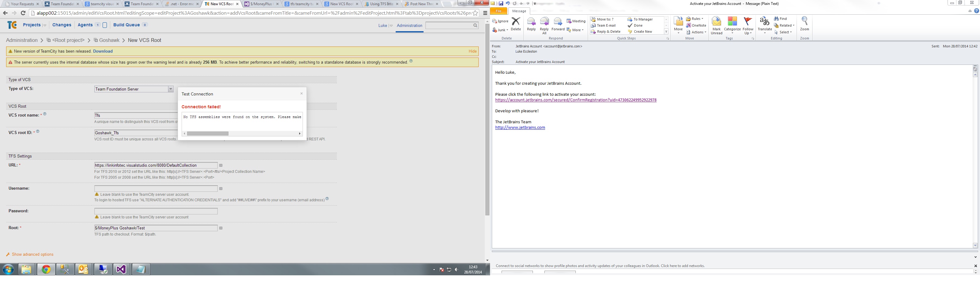Send the message to OneNote
This screenshot has height=301, width=980.
pos(696,25)
